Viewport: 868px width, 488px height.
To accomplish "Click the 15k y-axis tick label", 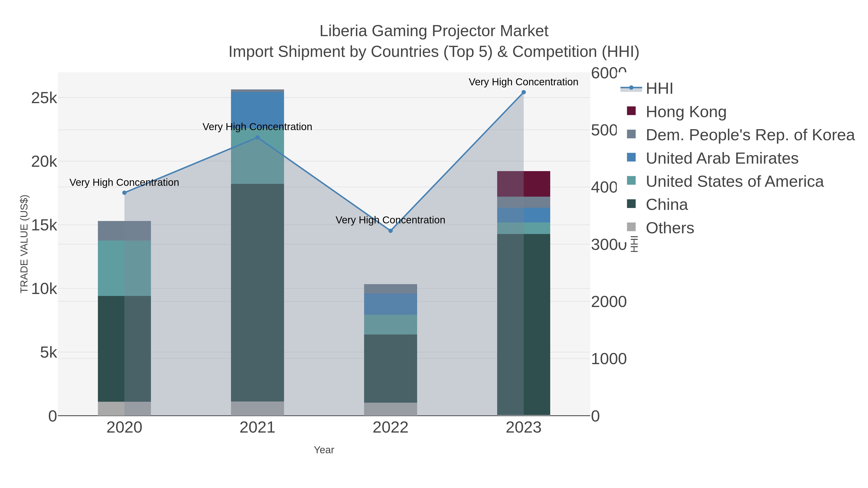I will pos(44,225).
